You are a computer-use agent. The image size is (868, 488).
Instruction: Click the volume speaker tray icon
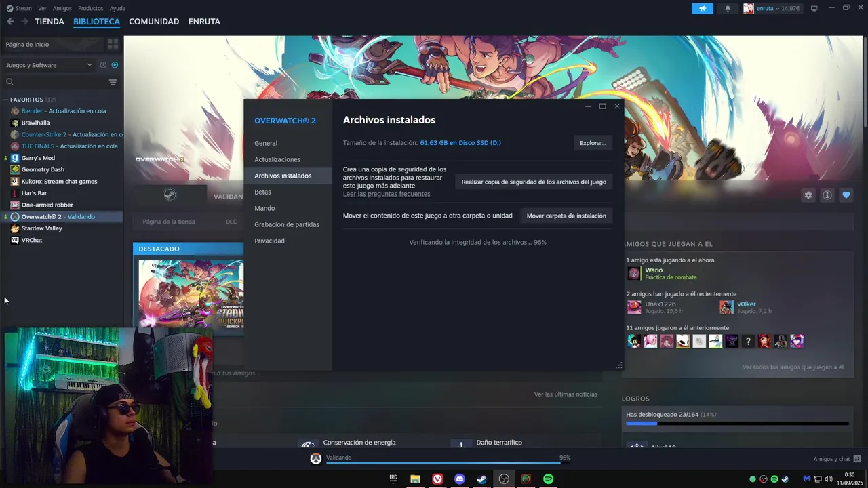click(x=828, y=479)
